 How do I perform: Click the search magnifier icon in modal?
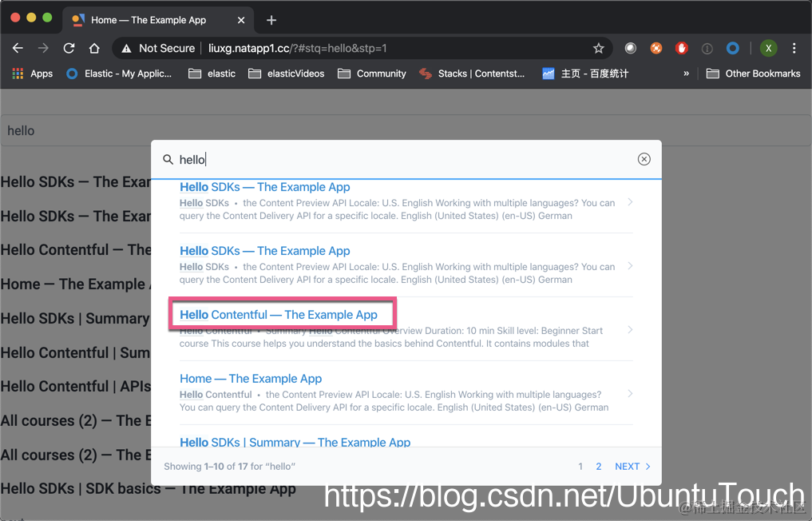[x=168, y=159]
